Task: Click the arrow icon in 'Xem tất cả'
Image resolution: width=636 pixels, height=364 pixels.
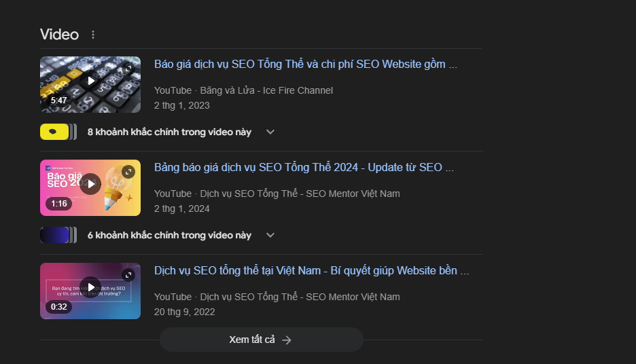Action: pyautogui.click(x=287, y=340)
